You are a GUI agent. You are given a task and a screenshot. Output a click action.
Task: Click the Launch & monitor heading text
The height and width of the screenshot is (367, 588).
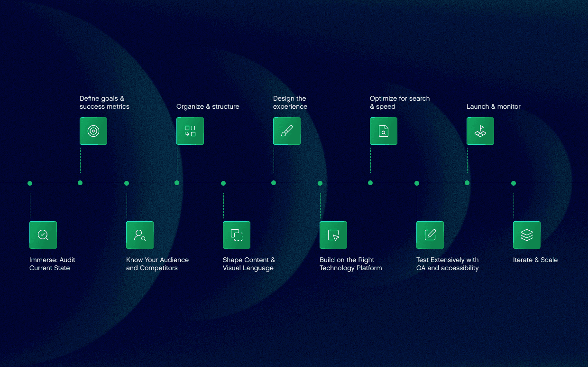point(494,107)
